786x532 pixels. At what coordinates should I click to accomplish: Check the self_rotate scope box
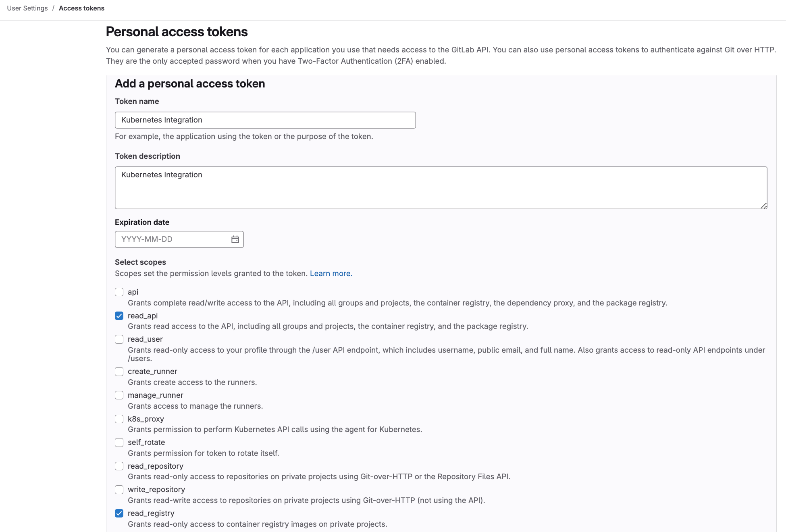[x=119, y=443]
